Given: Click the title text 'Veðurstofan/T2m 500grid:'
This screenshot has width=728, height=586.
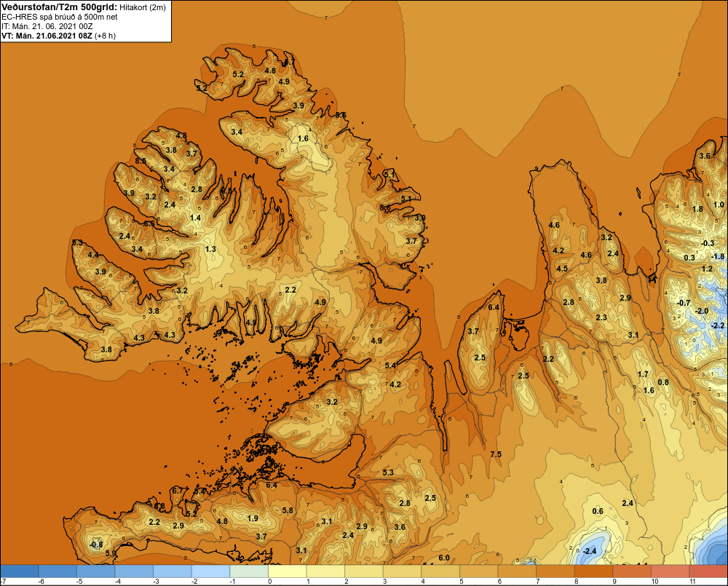Looking at the screenshot, I should pyautogui.click(x=61, y=7).
